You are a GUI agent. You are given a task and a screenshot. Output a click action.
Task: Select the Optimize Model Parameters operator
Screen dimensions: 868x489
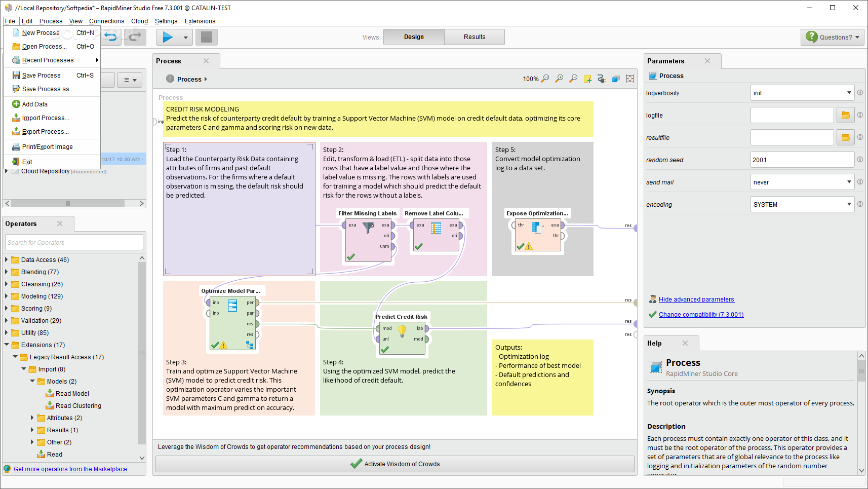click(x=232, y=323)
